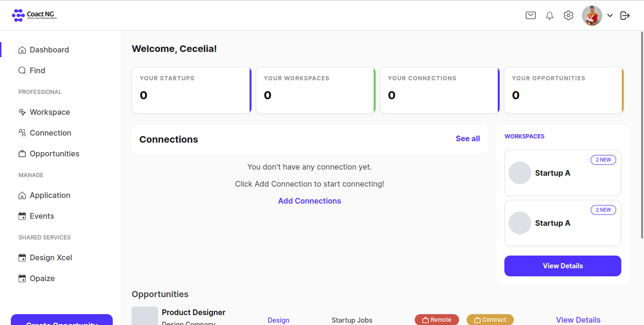Screen dimensions: 644x325
Task: Open the Your Opportunities card
Action: pyautogui.click(x=564, y=90)
